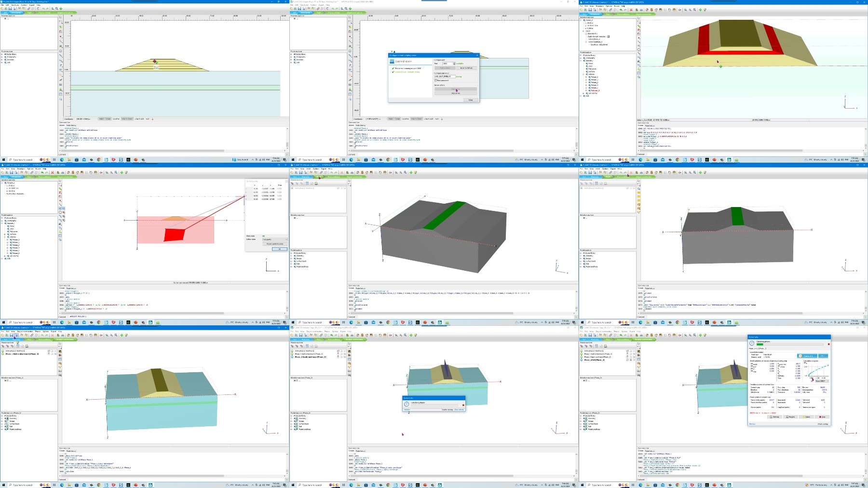Switch to Staged construction tab in red-polygon window

pos(65,177)
